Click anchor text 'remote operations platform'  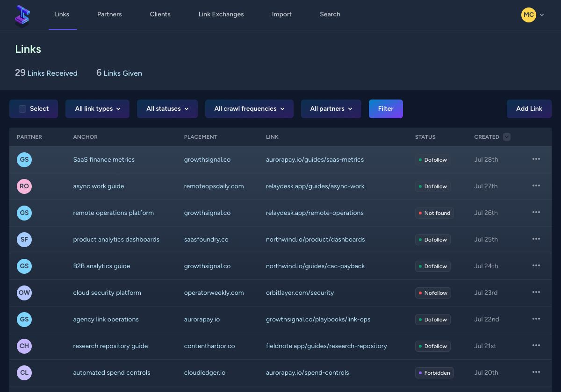point(113,213)
